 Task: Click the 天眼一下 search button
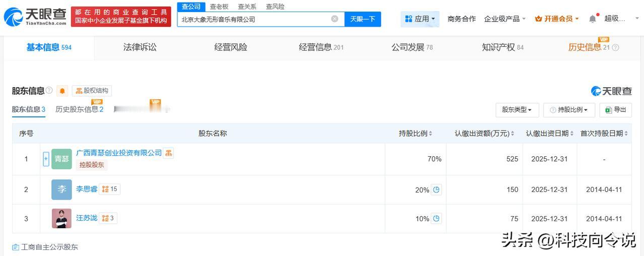point(363,19)
